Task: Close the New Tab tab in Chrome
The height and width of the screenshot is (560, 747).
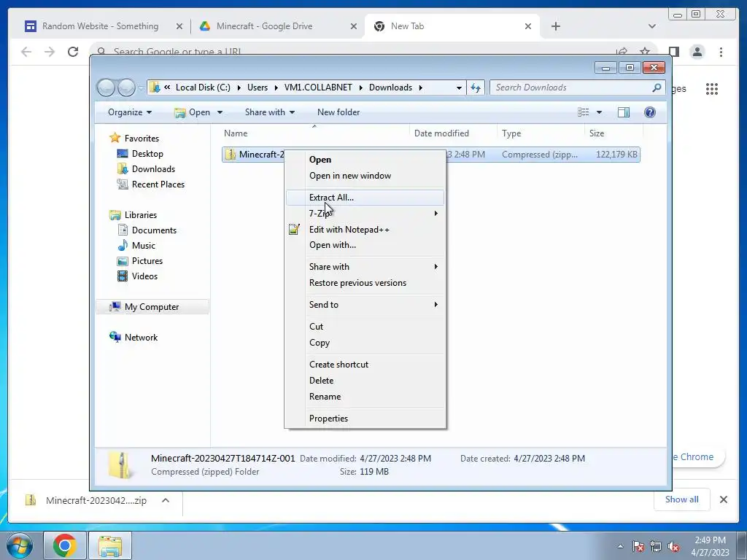Action: [x=528, y=27]
